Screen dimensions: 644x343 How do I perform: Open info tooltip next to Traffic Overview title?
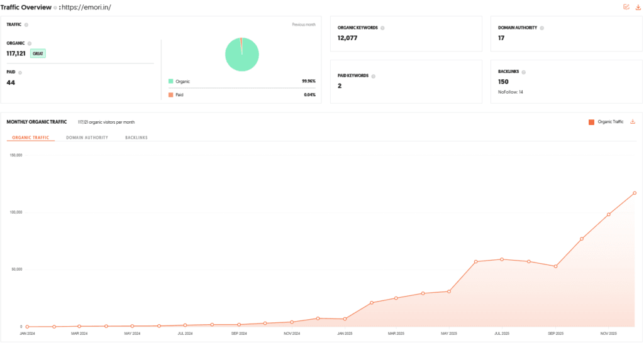pyautogui.click(x=55, y=8)
